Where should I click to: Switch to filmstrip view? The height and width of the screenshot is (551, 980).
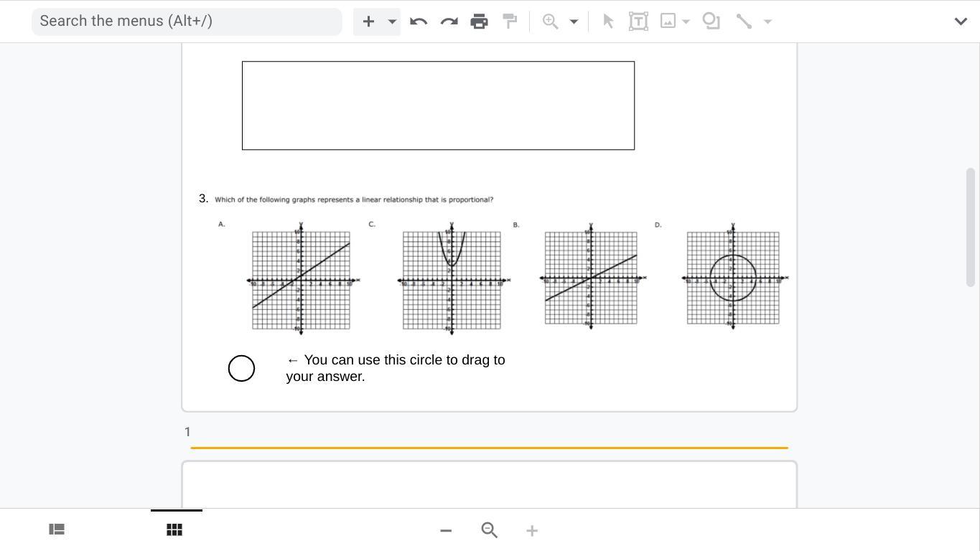coord(57,529)
